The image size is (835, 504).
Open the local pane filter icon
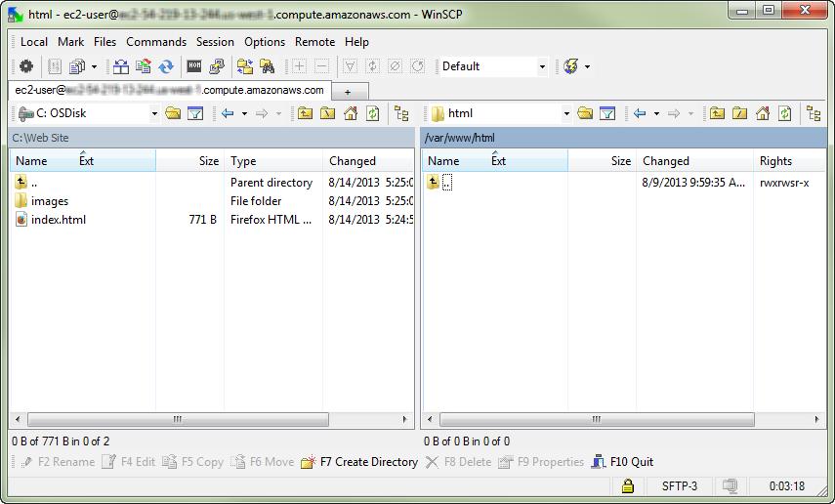click(x=195, y=113)
